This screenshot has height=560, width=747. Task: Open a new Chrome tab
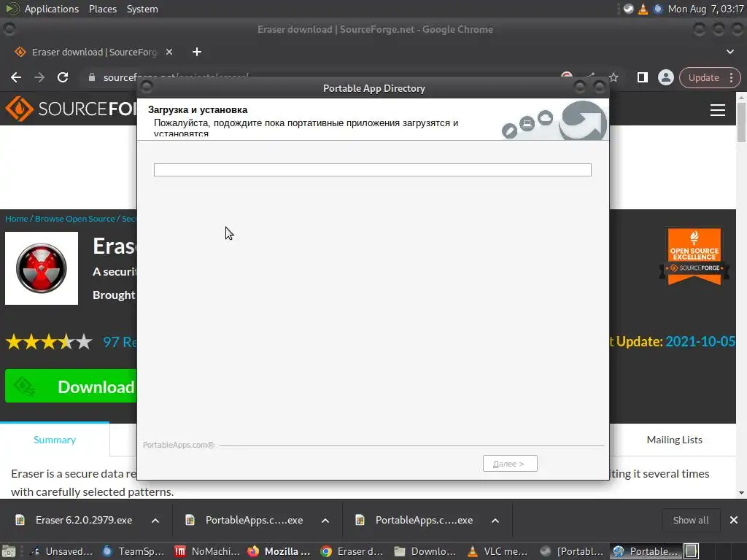click(197, 52)
